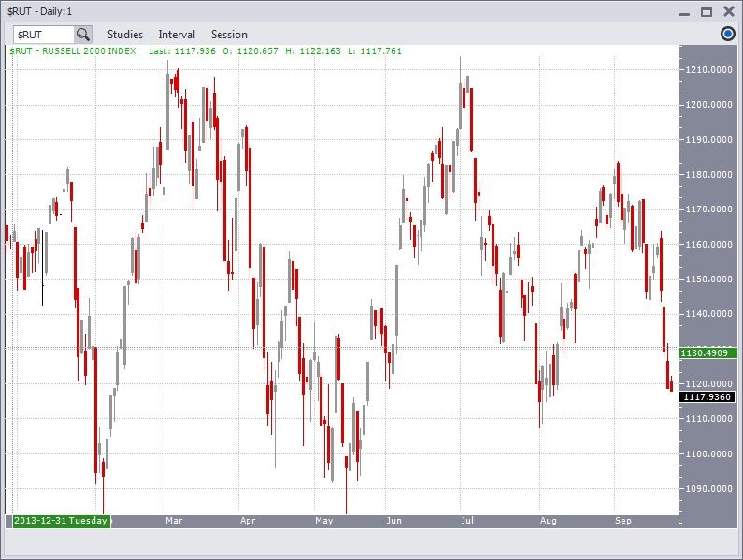Viewport: 743px width, 560px height.
Task: Click the Sep label on time axis
Action: pos(623,520)
